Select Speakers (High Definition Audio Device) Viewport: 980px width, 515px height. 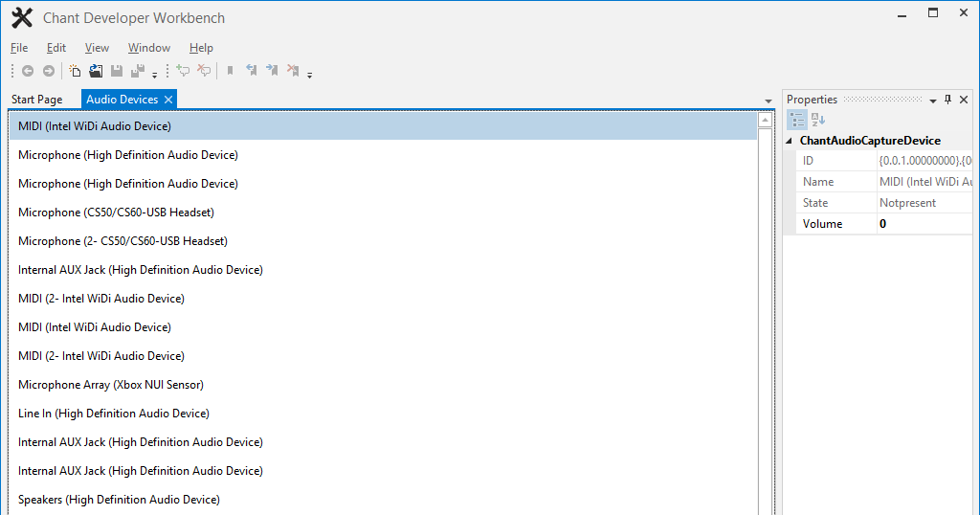point(383,500)
